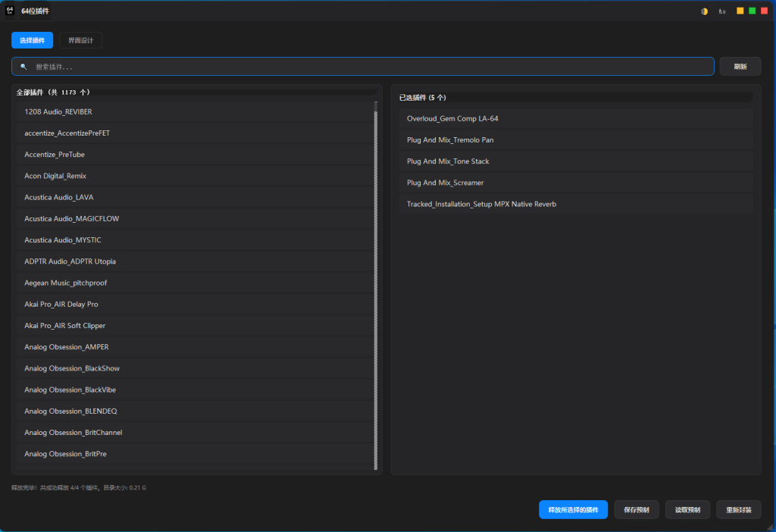The width and height of the screenshot is (776, 532).
Task: Toggle the light/dark theme icon
Action: 704,11
